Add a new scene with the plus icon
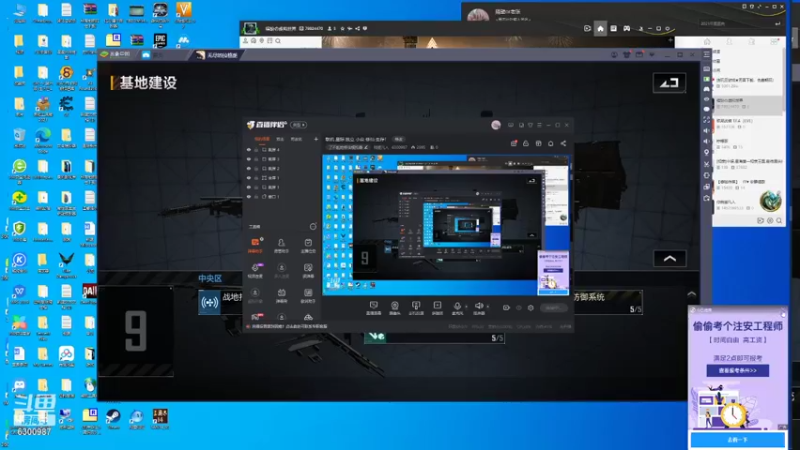This screenshot has width=800, height=450. coord(316,139)
